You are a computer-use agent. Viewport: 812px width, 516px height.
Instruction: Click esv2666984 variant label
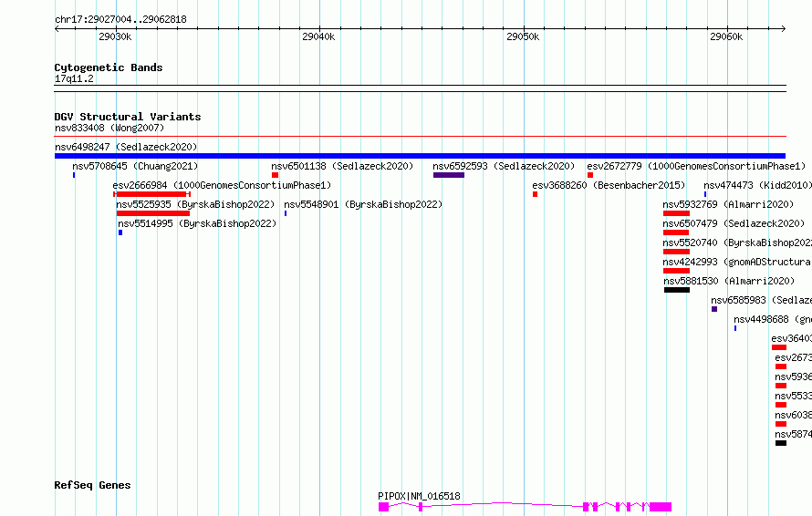[222, 185]
